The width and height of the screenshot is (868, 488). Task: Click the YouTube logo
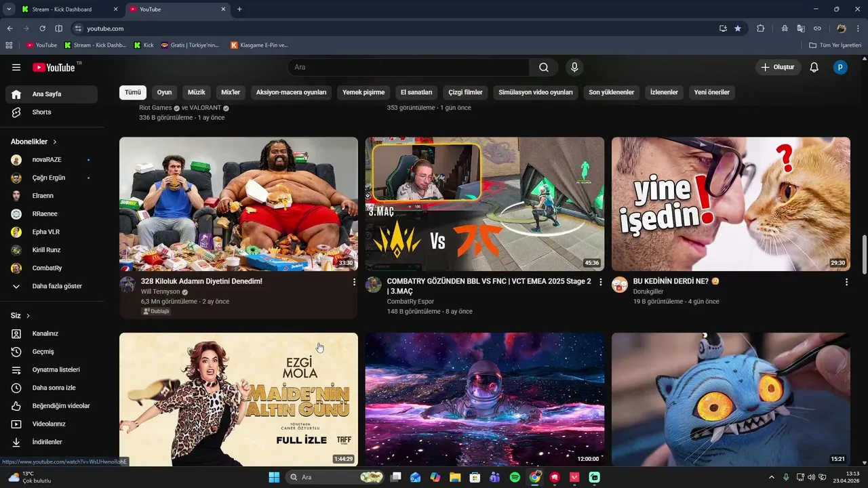[x=54, y=67]
